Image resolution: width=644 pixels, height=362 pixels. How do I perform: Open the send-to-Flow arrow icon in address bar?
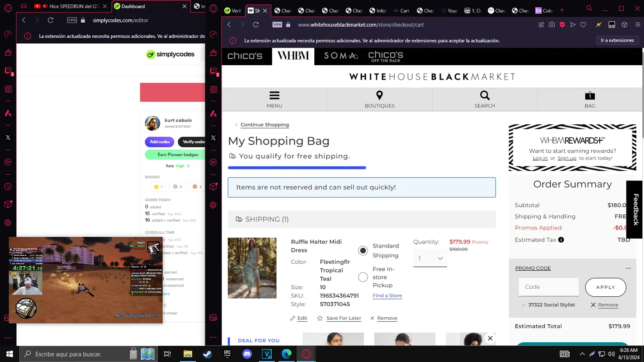coord(573,25)
